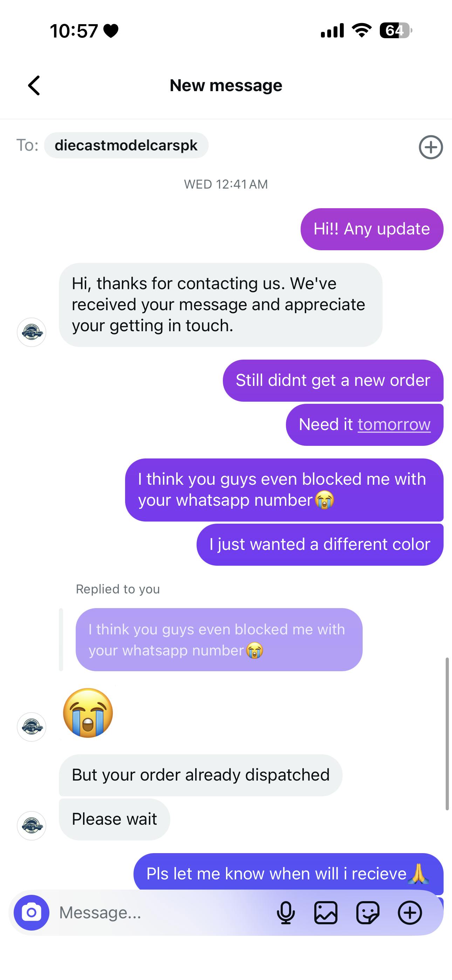
Task: Tap the quoted reply about whatsapp number
Action: [x=219, y=640]
